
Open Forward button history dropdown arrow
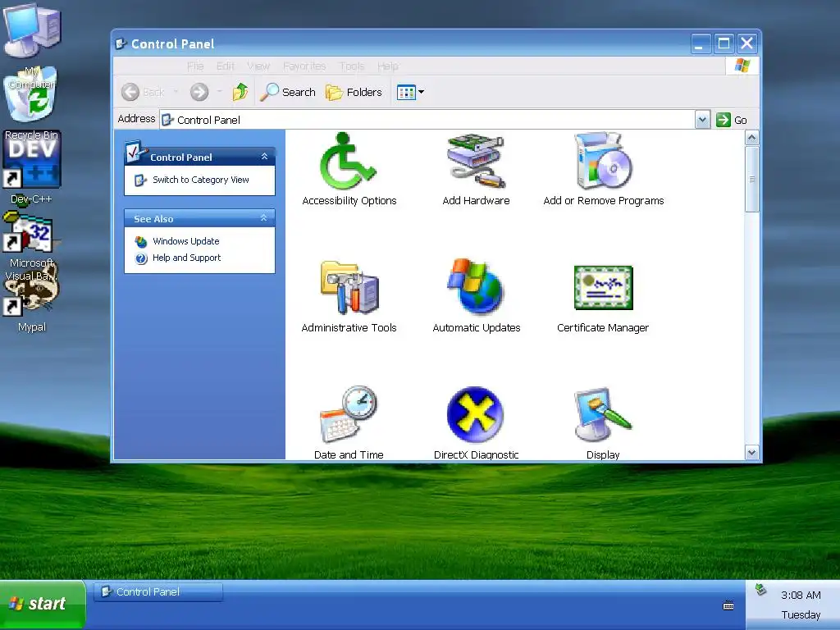tap(219, 92)
